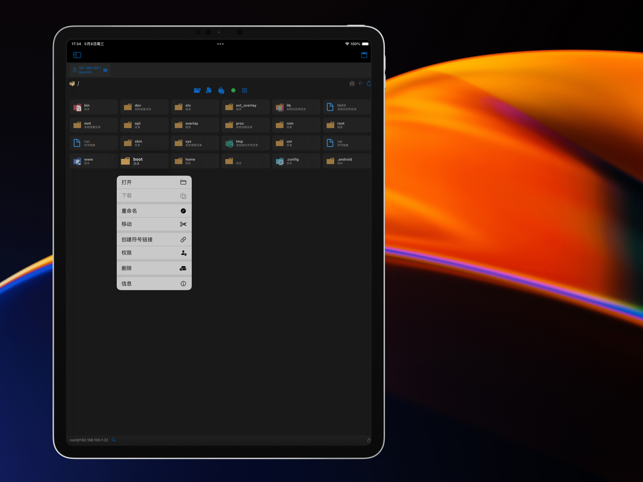
Task: Choose 重命名 (Rename) in context menu
Action: (154, 211)
